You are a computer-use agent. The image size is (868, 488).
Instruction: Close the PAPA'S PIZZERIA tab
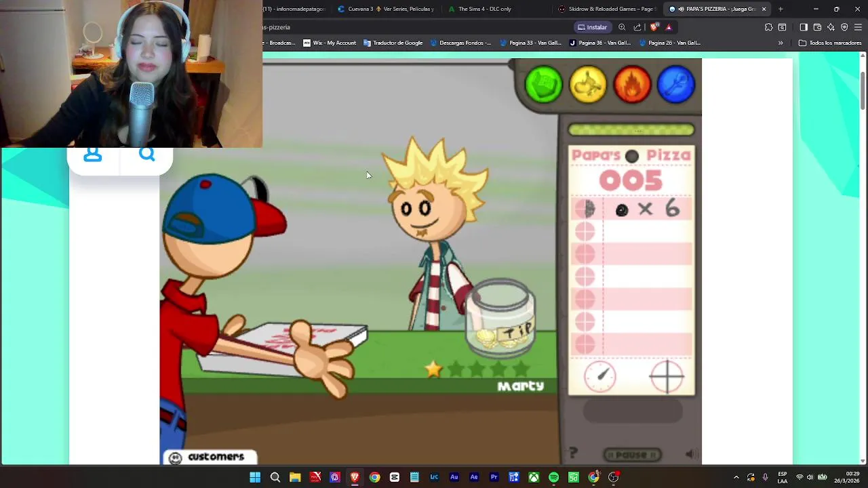764,9
